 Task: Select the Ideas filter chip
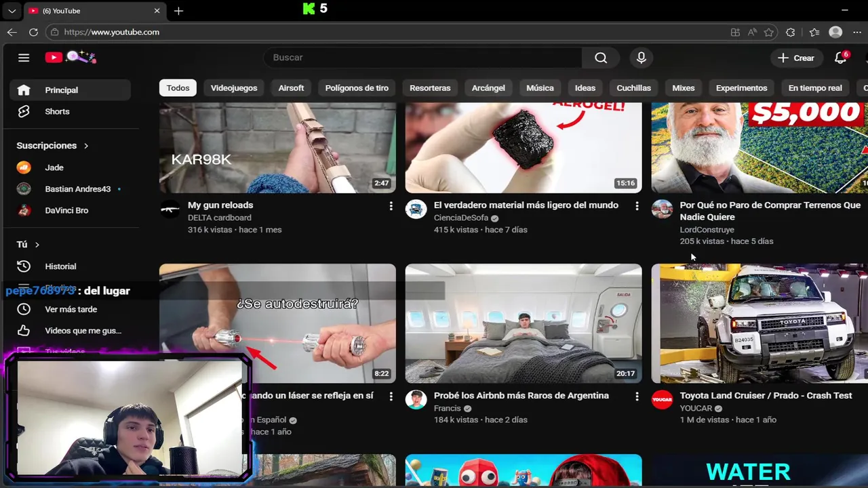(585, 88)
